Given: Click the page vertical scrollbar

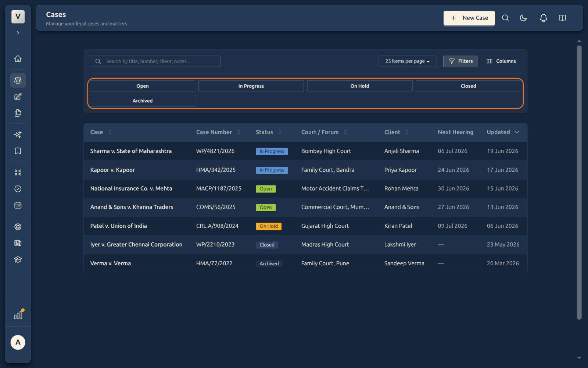Looking at the screenshot, I should [x=579, y=182].
